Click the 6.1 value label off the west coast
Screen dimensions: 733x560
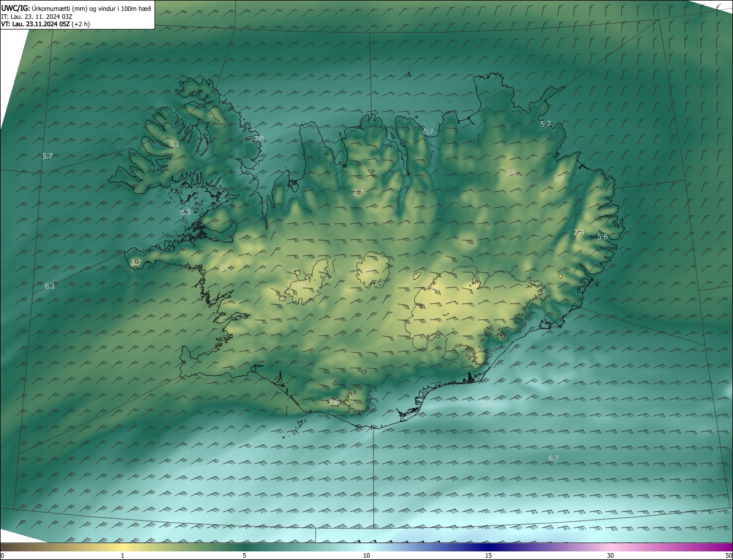pos(50,286)
